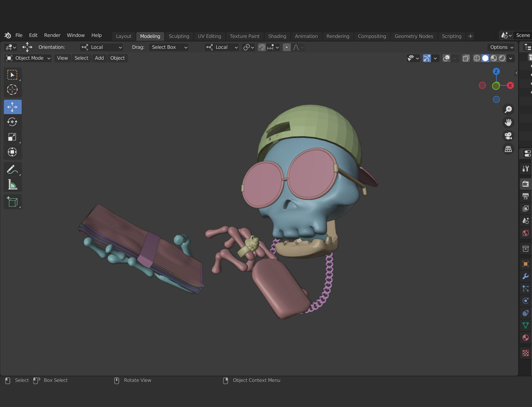Select the 3D Cursor tool
Viewport: 532px width, 407px height.
[12, 90]
